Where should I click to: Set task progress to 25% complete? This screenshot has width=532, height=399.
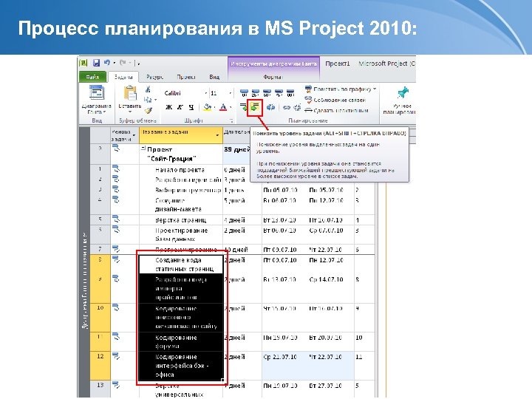tap(256, 92)
